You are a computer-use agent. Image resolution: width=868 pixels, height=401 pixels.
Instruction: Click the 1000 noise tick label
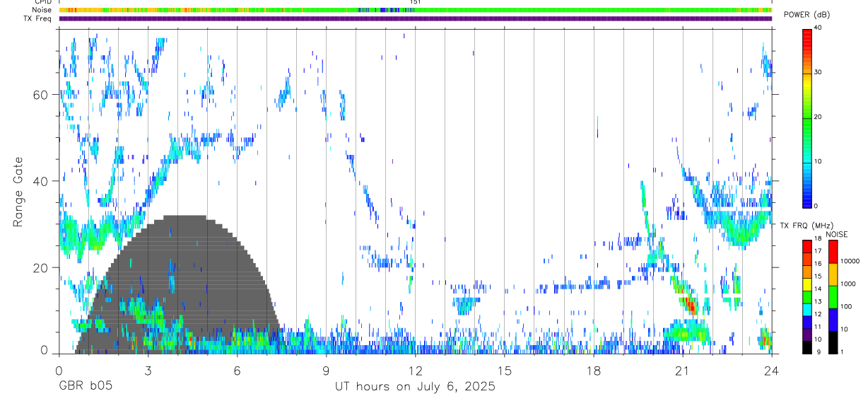[x=848, y=284]
